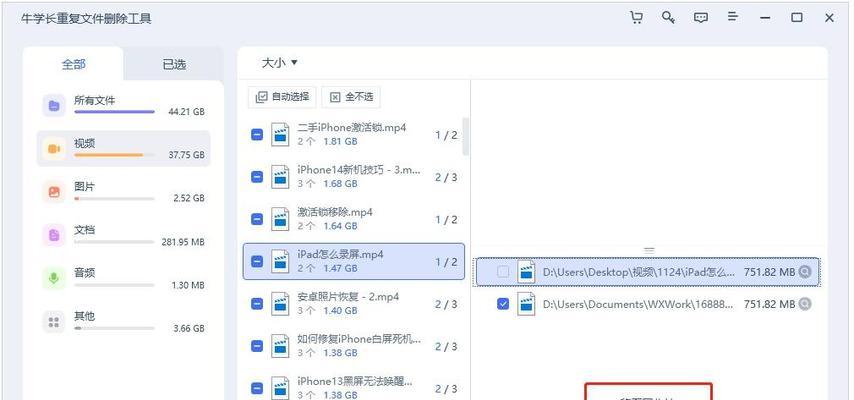Viewport: 854px width, 400px height.
Task: Click the 牛学长重复文件删除工具 title text
Action: pyautogui.click(x=86, y=19)
